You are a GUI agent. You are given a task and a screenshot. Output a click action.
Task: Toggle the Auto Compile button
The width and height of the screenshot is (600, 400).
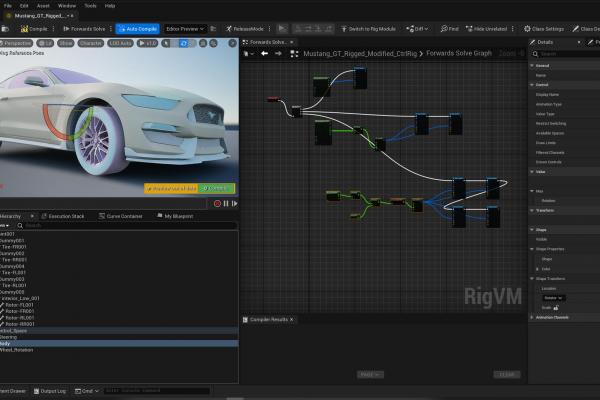click(136, 29)
